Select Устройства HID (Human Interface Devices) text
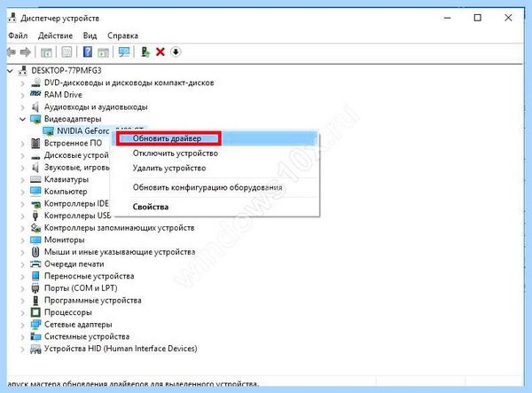Viewport: 532px width, 393px height. click(121, 349)
